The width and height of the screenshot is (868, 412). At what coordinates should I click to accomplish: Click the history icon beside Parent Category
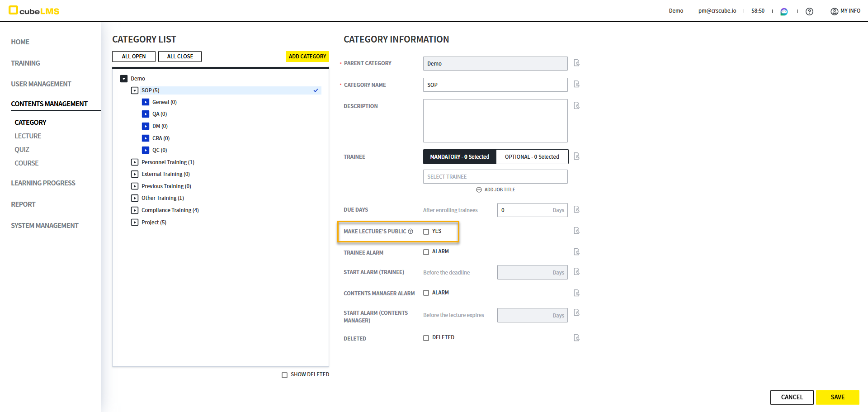[576, 63]
